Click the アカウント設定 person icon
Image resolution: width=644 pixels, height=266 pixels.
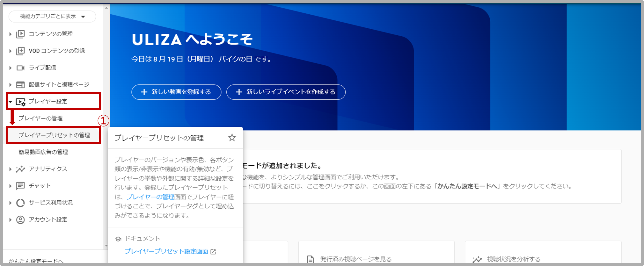20,219
